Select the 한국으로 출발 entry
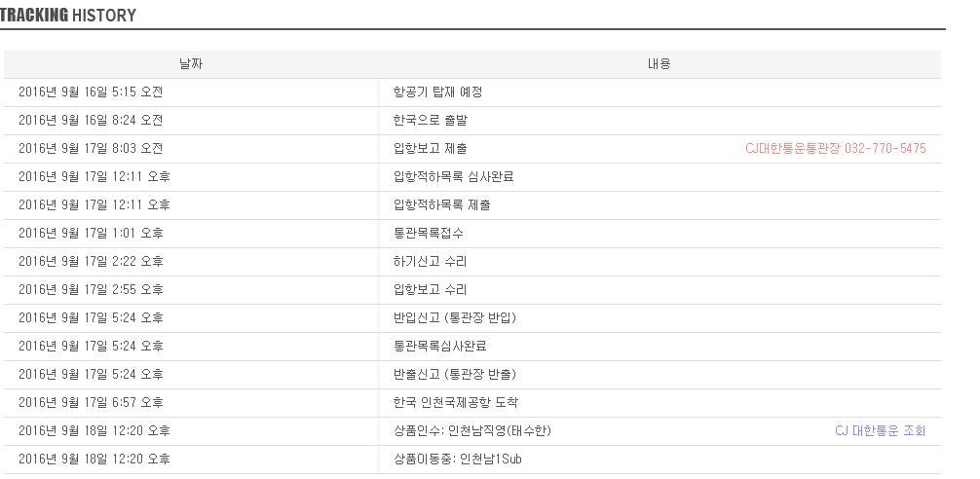Viewport: 980px width, 479px height. point(430,121)
